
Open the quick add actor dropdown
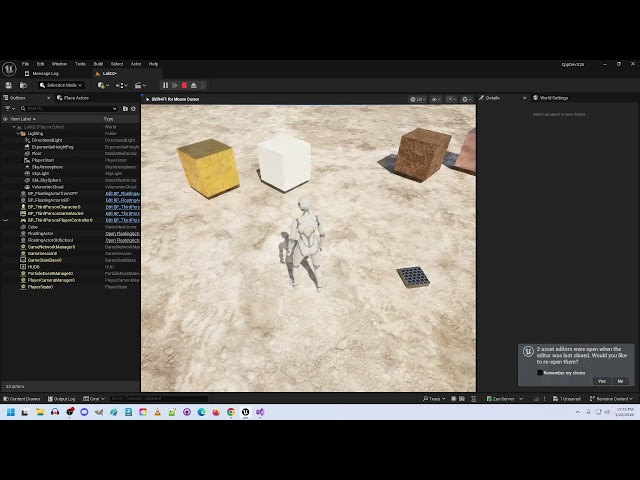(103, 85)
